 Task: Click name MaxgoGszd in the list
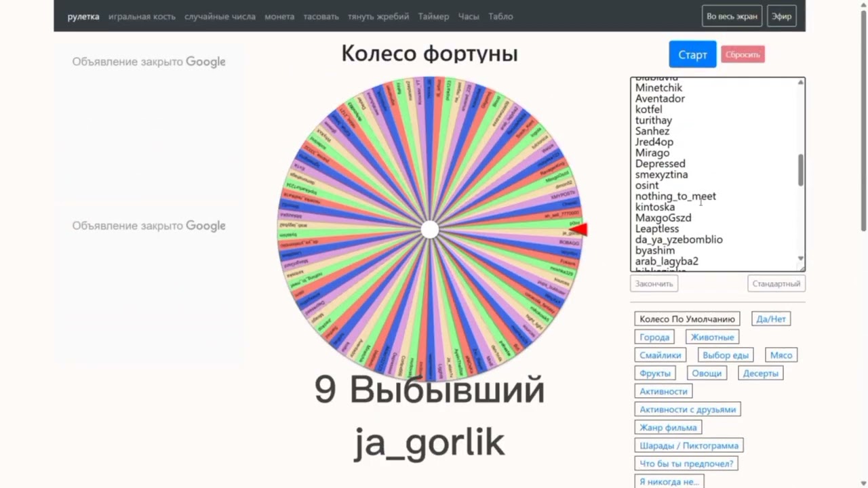[663, 218]
